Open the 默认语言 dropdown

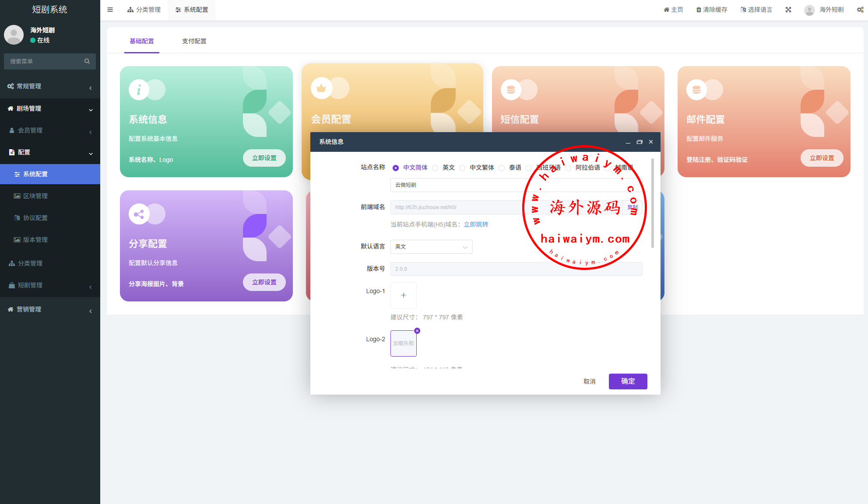(431, 247)
